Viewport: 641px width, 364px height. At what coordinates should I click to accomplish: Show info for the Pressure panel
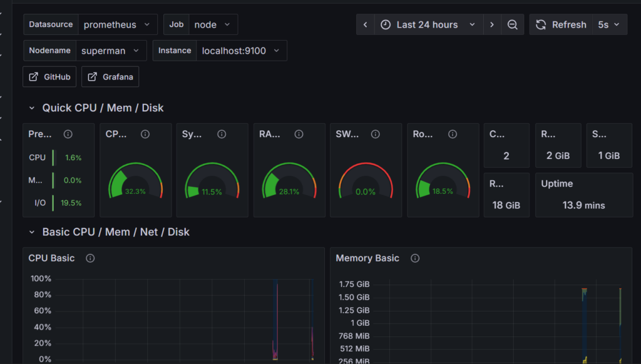click(x=68, y=134)
